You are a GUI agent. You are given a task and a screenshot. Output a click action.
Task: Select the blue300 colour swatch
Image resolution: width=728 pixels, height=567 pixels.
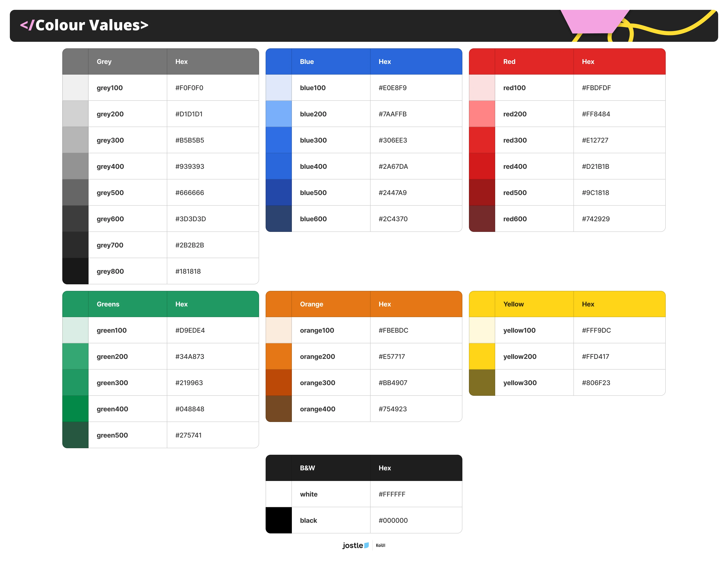coord(279,140)
